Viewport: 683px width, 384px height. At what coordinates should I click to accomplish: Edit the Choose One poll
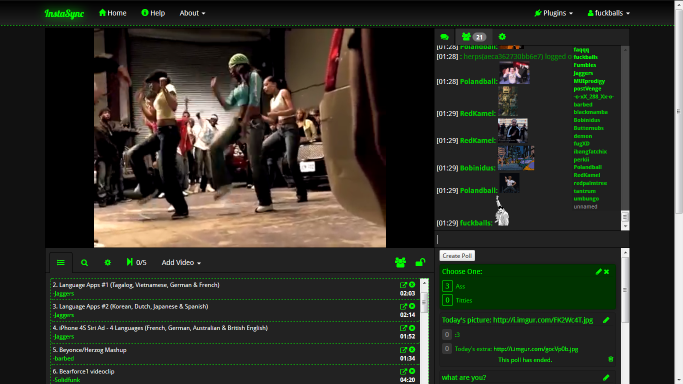click(x=598, y=272)
